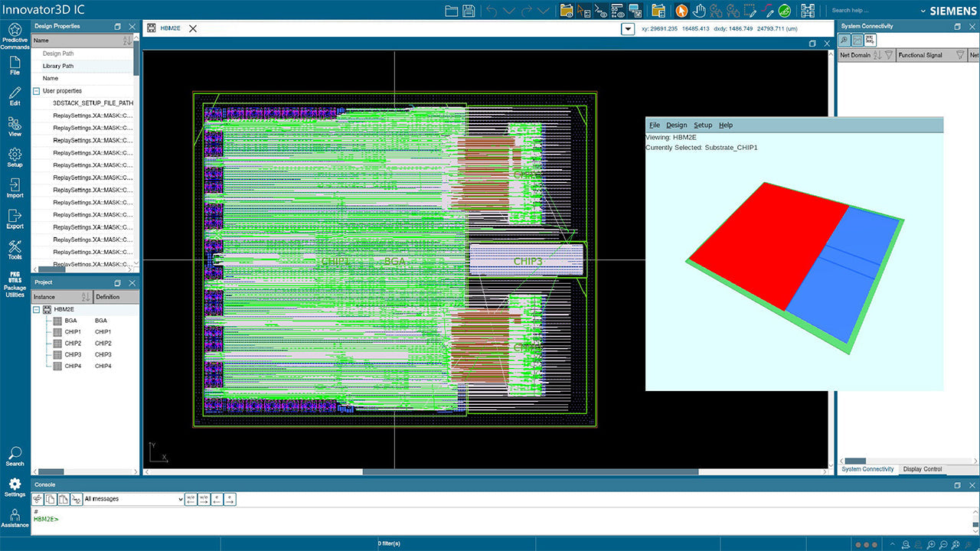The image size is (980, 551).
Task: Click the Save icon in the top toolbar
Action: pyautogui.click(x=469, y=10)
